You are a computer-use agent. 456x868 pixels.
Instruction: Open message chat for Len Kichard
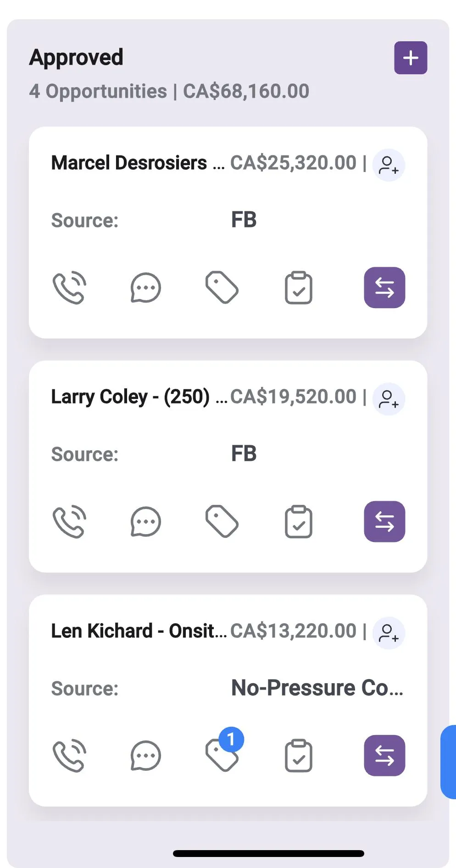coord(145,756)
